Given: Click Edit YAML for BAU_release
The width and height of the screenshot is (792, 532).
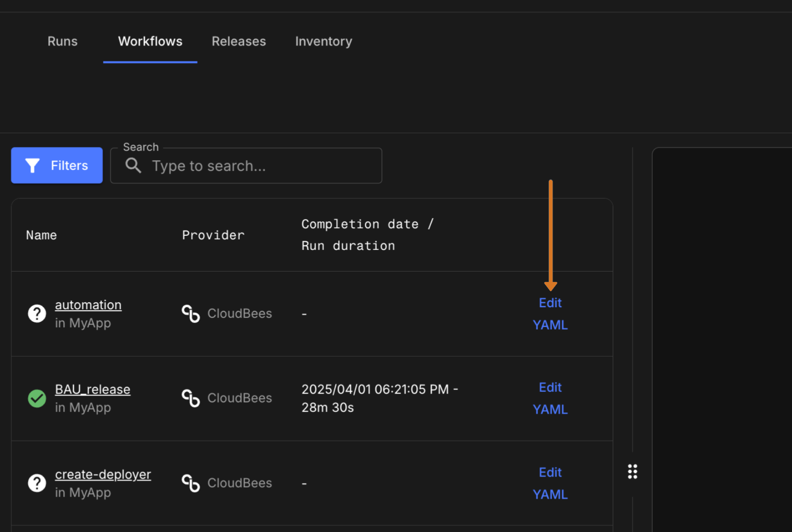Looking at the screenshot, I should point(550,398).
